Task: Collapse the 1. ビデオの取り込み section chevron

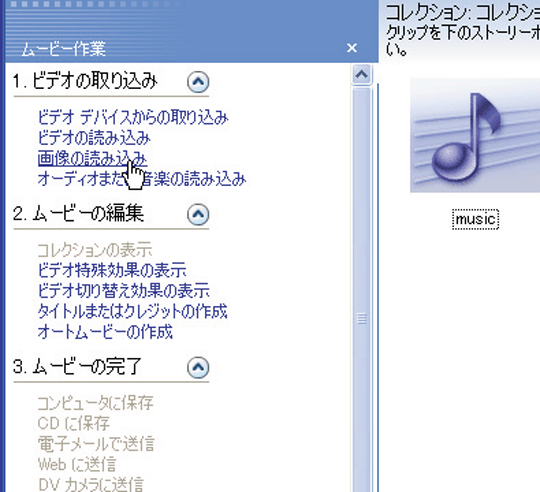Action: pyautogui.click(x=198, y=82)
